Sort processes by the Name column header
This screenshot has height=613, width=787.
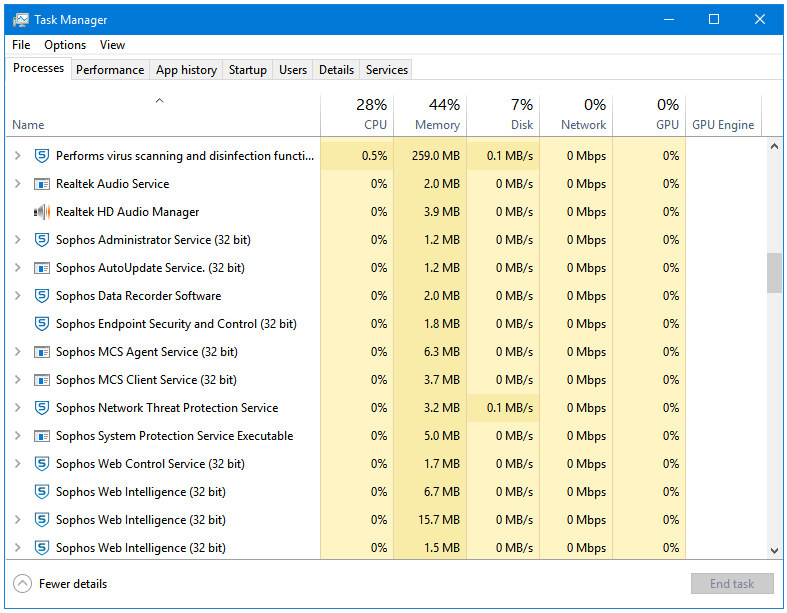tap(163, 115)
